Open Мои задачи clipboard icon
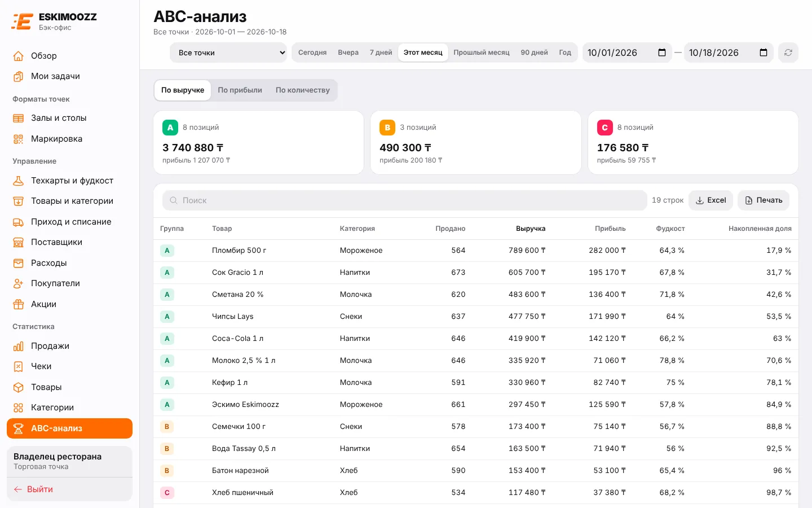 point(19,76)
